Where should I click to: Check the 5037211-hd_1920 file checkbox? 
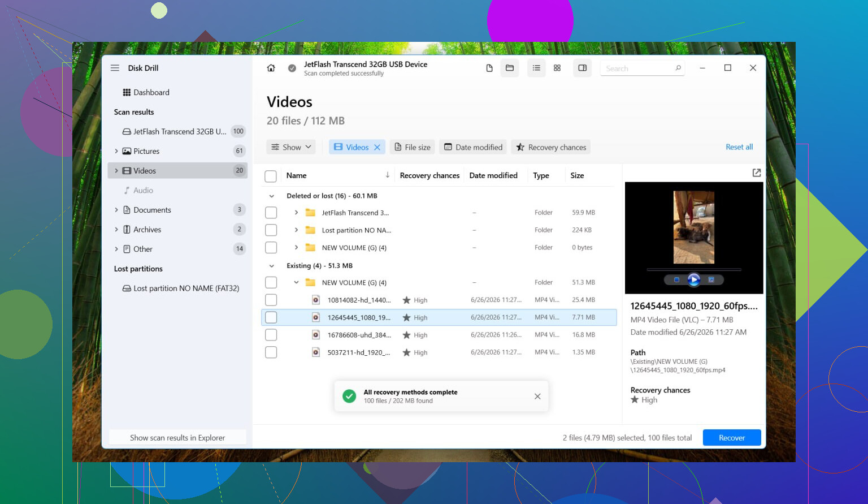tap(271, 352)
